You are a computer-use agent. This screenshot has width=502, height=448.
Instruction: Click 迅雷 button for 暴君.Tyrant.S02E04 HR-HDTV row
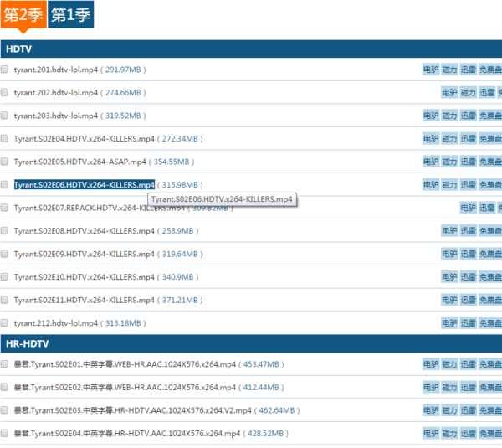tap(469, 434)
